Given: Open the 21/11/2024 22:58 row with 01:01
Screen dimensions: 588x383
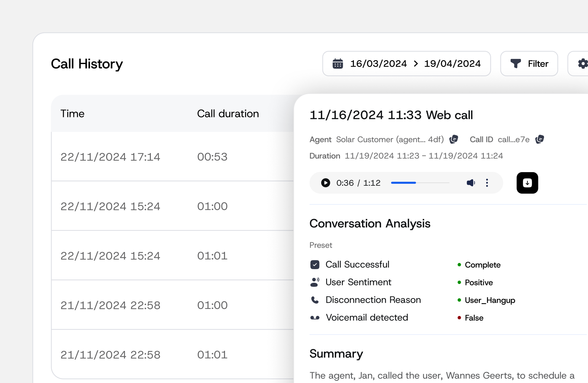Looking at the screenshot, I should pos(173,355).
